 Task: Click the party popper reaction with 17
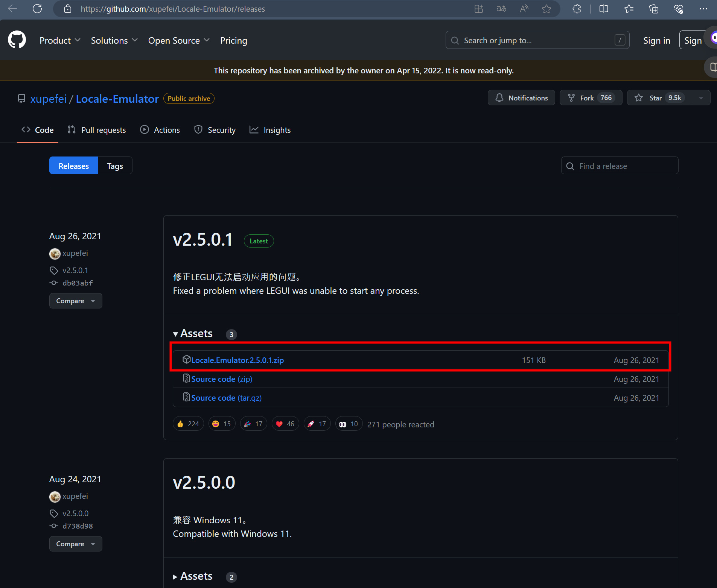click(x=254, y=424)
